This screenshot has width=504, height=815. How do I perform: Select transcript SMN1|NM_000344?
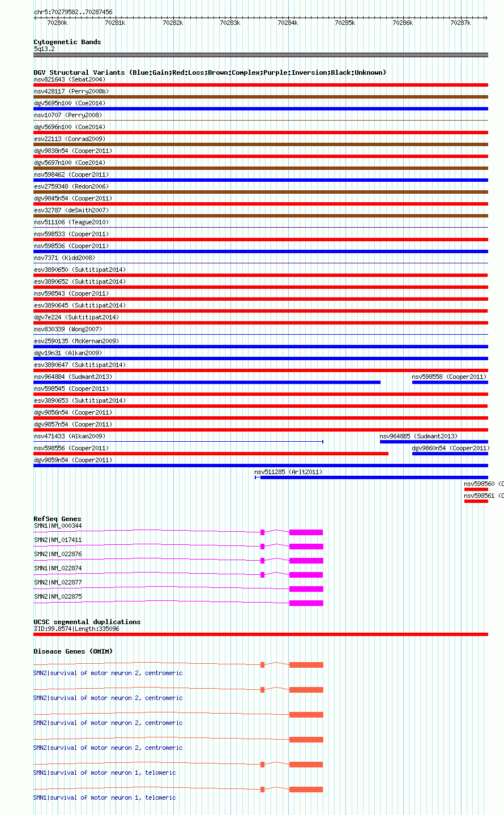pos(58,526)
